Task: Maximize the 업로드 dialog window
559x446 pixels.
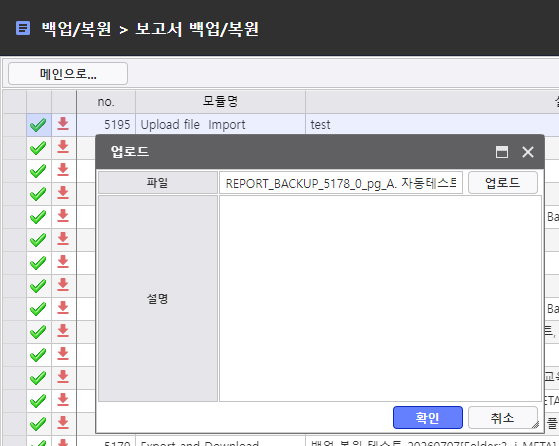Action: 502,152
